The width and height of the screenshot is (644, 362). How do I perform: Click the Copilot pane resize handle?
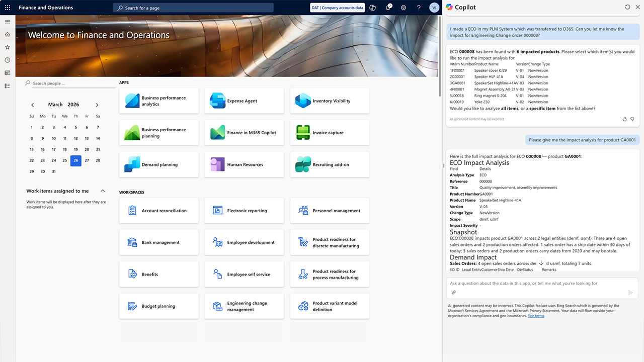443,165
